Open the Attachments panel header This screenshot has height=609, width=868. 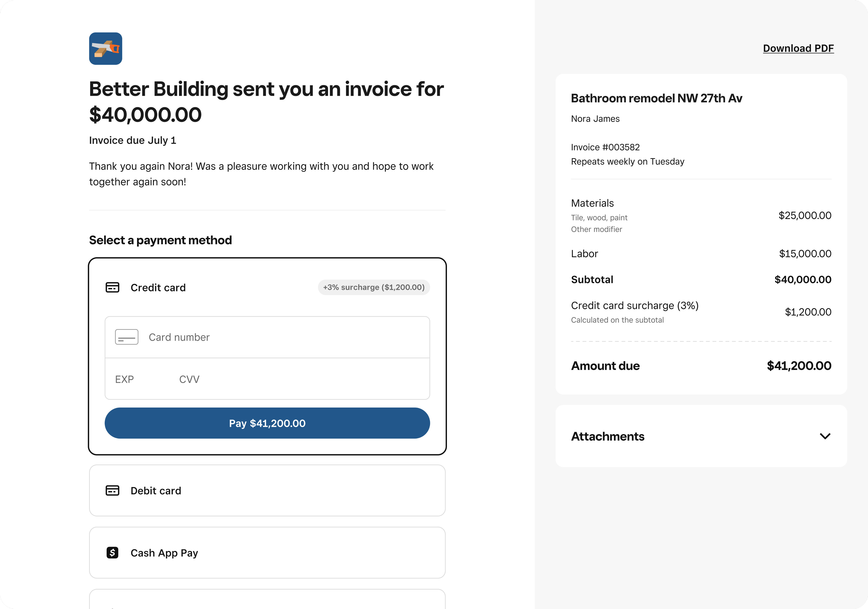tap(608, 436)
